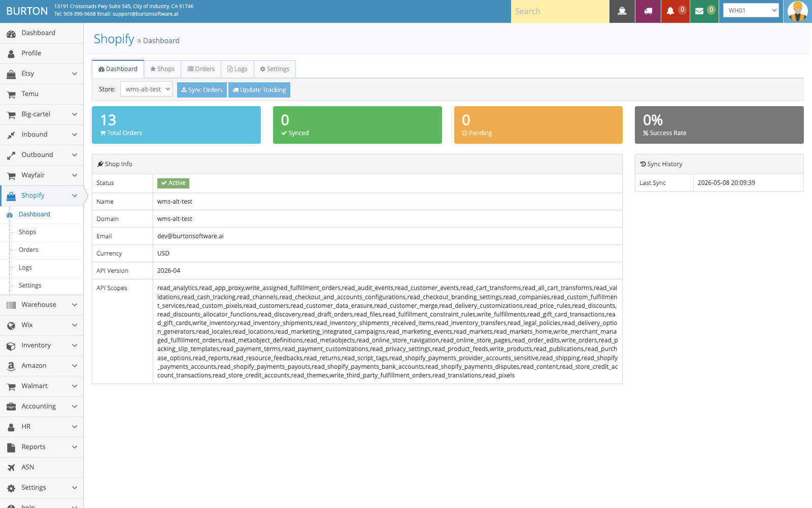Screen dimensions: 812x508
Task: Collapse the Shopify sidebar menu
Action: 42,196
